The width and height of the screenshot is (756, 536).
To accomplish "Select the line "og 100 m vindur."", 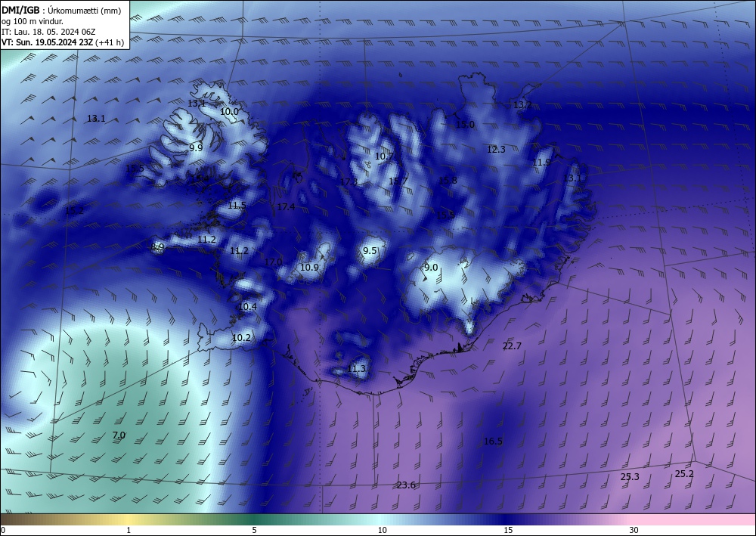I will pos(33,21).
